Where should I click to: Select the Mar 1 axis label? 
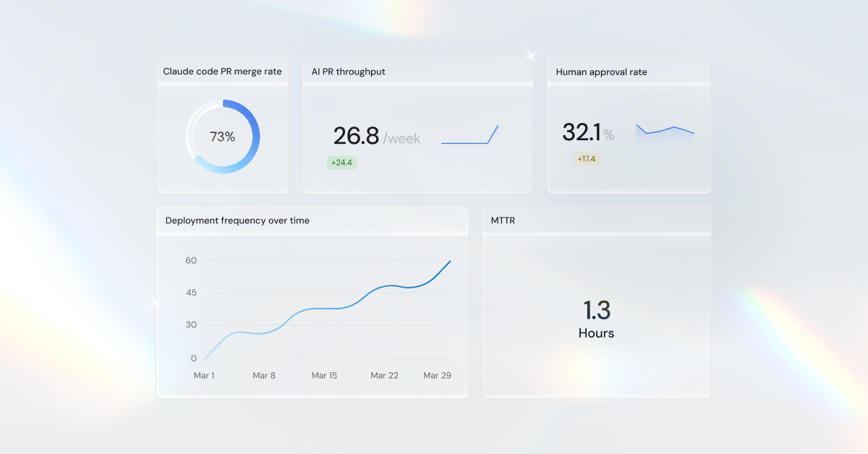204,375
